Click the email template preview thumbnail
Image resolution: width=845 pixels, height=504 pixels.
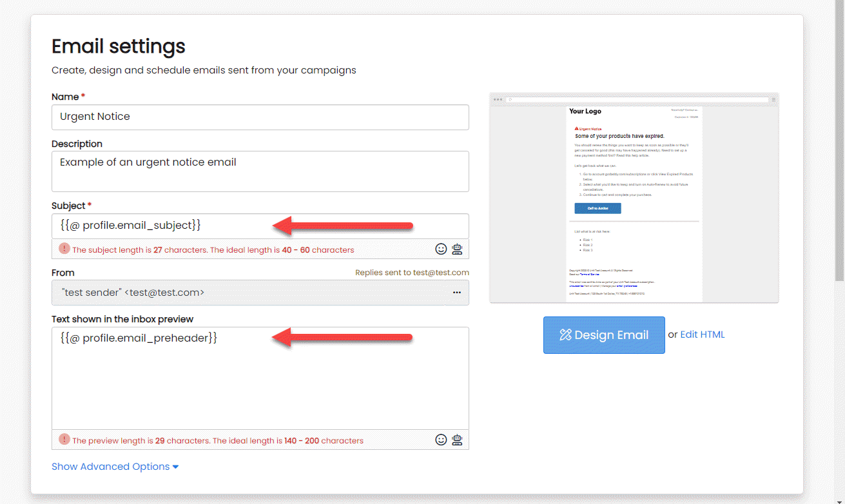click(x=634, y=200)
